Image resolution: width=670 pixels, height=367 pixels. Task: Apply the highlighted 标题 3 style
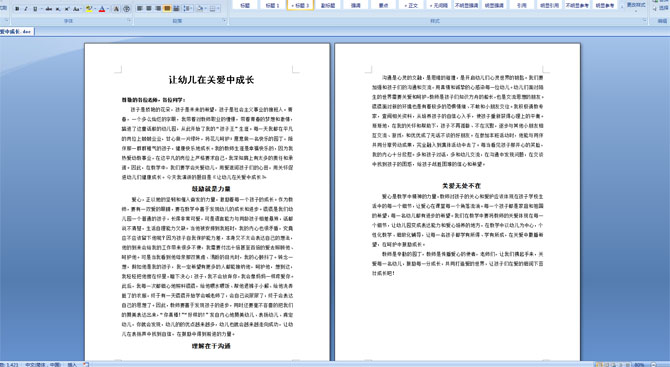[x=300, y=5]
